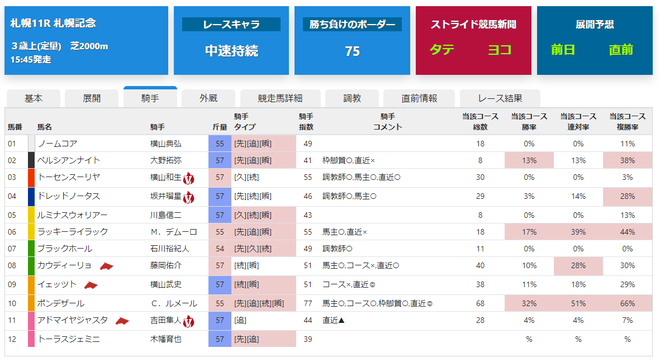This screenshot has height=362, width=660.
Task: Click the red V icon beside 吉田隼人
Action: pyautogui.click(x=189, y=322)
